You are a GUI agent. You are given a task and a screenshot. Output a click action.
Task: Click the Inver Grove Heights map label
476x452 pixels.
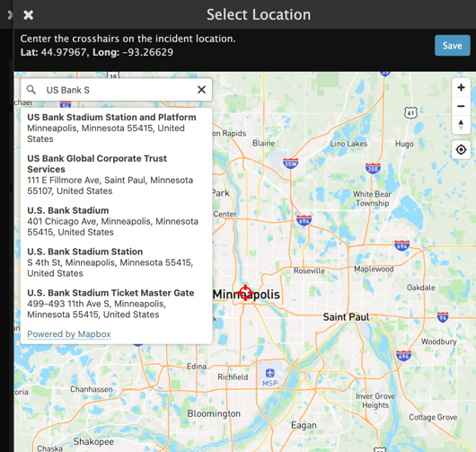(375, 401)
